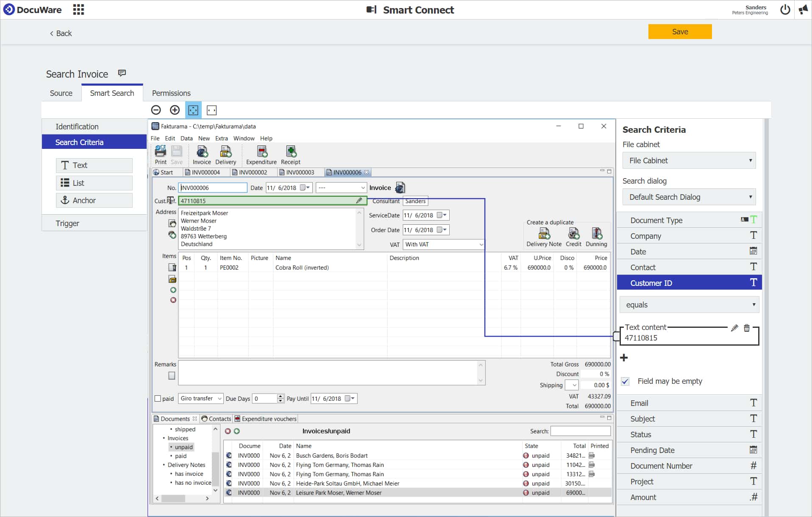Click the Print icon in Fakturama

[x=160, y=153]
